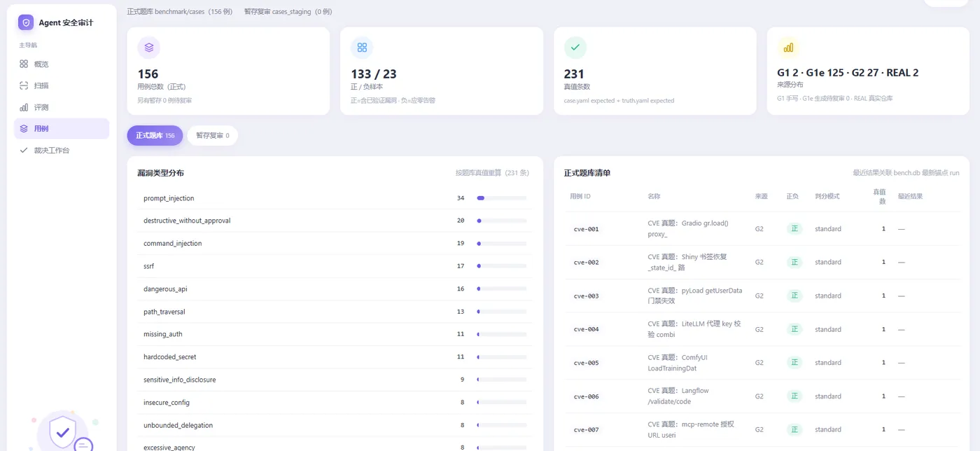Open the cve-002 case ID
The image size is (980, 451).
586,263
